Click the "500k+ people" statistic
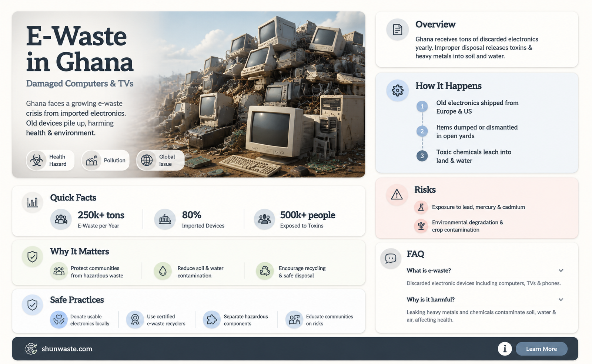This screenshot has height=364, width=592. pyautogui.click(x=308, y=215)
